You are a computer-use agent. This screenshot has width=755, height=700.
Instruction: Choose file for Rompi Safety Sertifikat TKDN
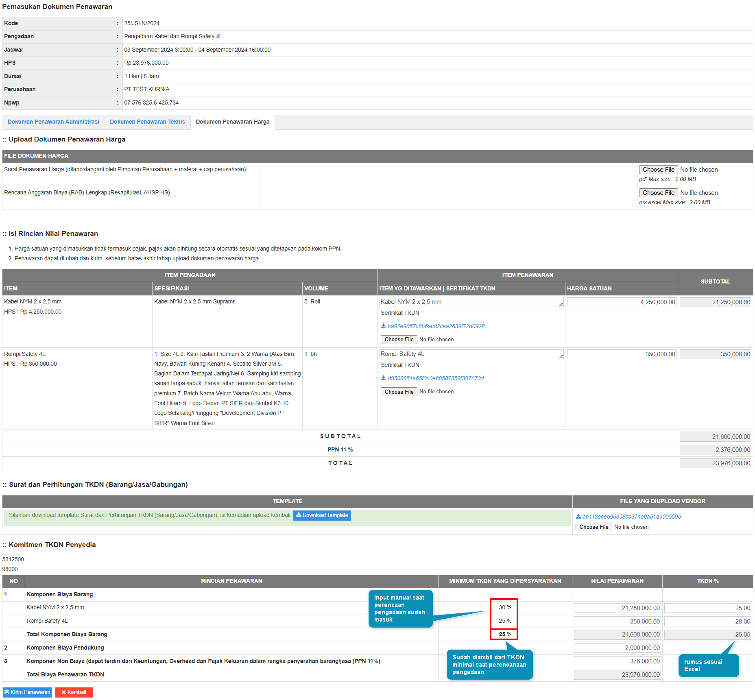399,392
